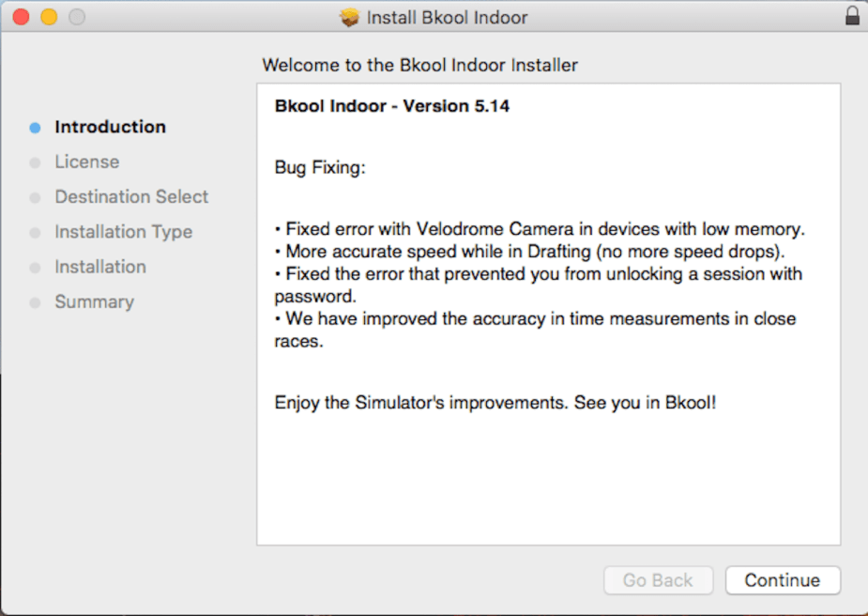This screenshot has height=616, width=868.
Task: Go to the Destination Select step label
Action: point(131,196)
